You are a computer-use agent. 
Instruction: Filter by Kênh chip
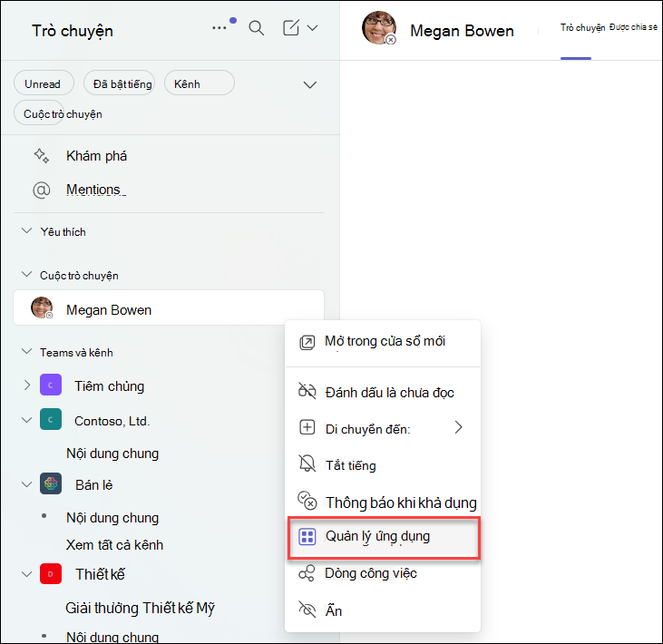(x=200, y=83)
